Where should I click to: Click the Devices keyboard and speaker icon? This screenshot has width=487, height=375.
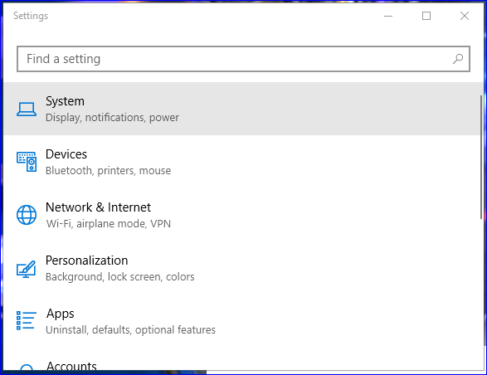[26, 162]
